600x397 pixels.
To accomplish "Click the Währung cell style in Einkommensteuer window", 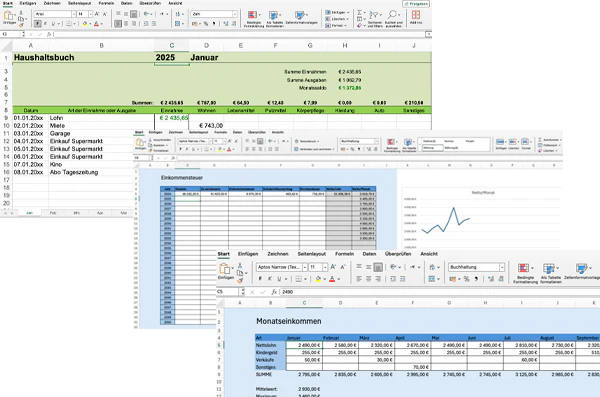I will coord(432,148).
